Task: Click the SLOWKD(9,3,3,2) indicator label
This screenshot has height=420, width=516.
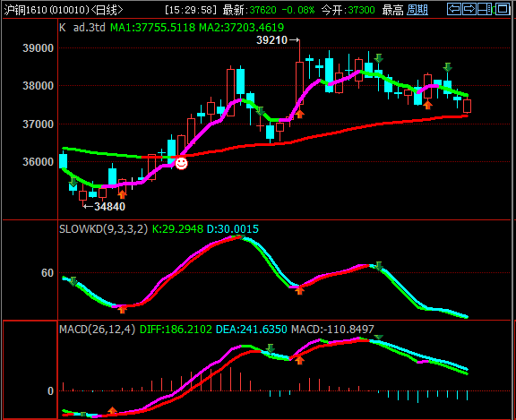Action: click(x=103, y=229)
